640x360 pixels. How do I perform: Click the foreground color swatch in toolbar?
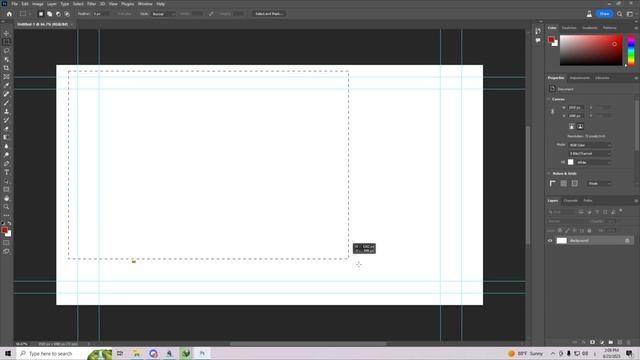[4, 230]
